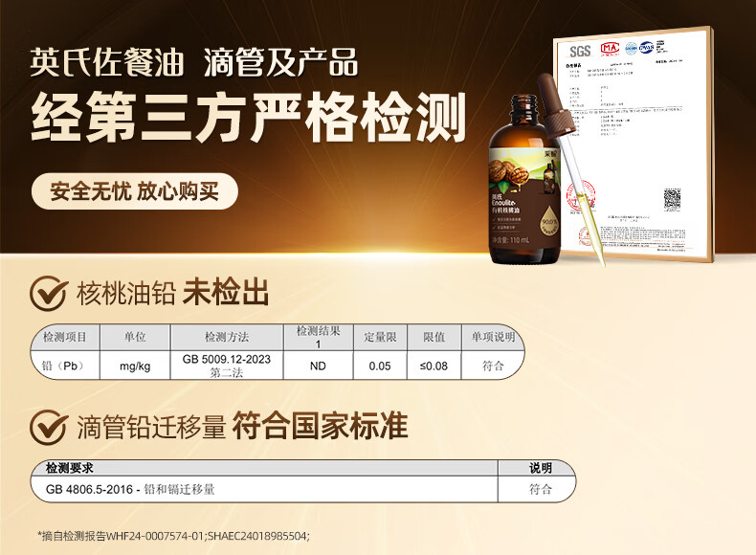Click the 单项说明 column header

pyautogui.click(x=493, y=337)
